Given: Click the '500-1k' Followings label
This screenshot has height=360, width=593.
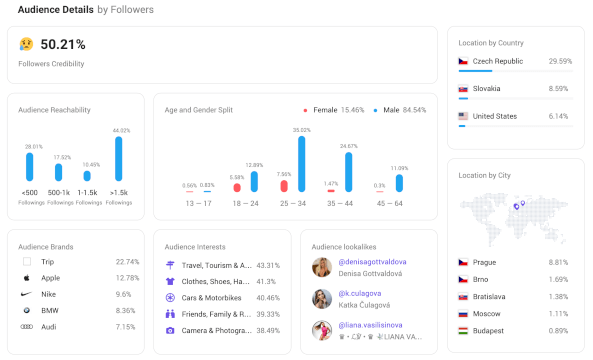Looking at the screenshot, I should [59, 192].
